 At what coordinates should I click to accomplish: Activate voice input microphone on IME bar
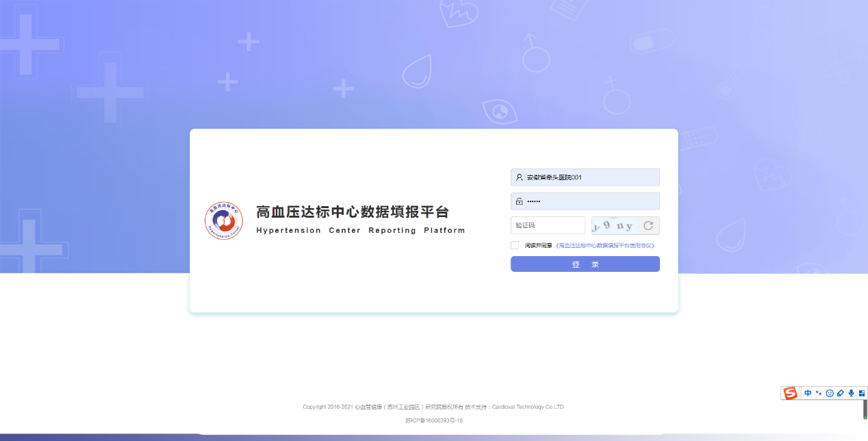coord(851,393)
